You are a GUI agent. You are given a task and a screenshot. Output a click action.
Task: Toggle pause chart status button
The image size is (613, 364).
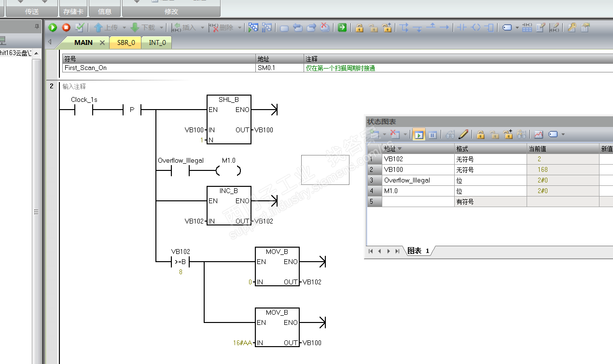[x=432, y=135]
